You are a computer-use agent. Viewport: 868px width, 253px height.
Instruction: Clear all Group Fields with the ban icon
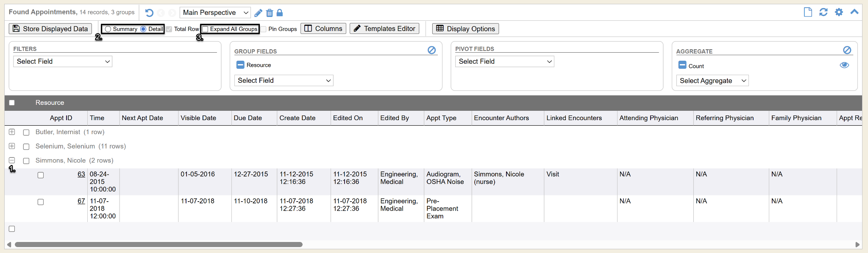tap(431, 50)
